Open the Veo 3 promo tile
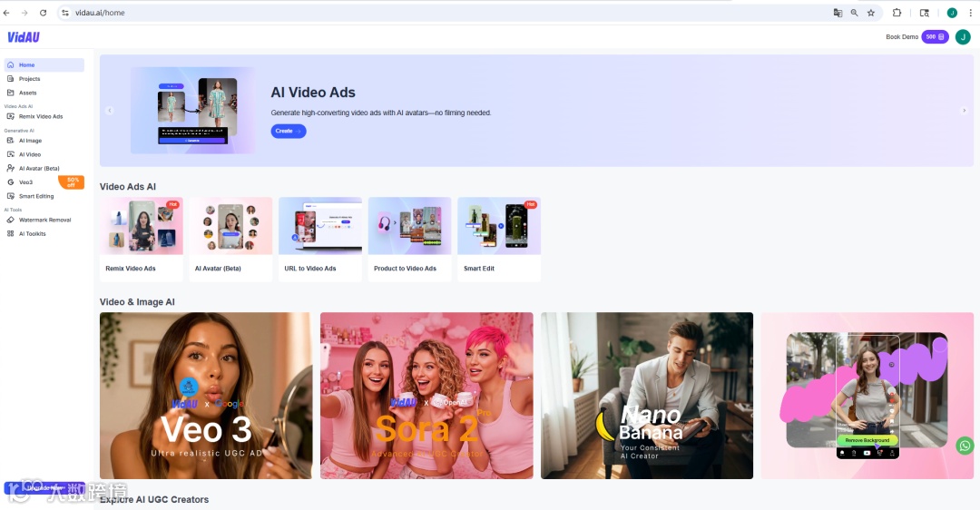Image resolution: width=980 pixels, height=510 pixels. point(206,396)
